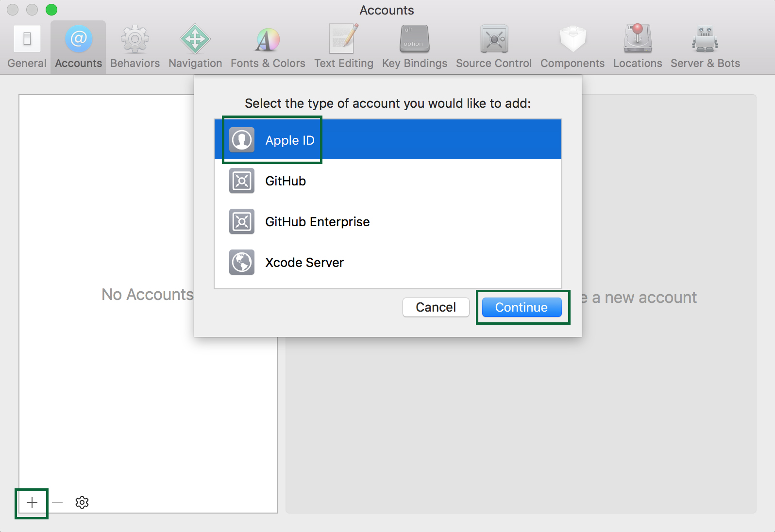
Task: Open the gear actions menu
Action: point(82,502)
